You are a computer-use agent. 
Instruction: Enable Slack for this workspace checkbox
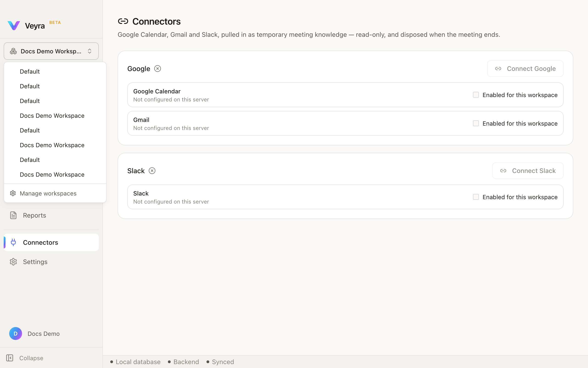pyautogui.click(x=476, y=197)
